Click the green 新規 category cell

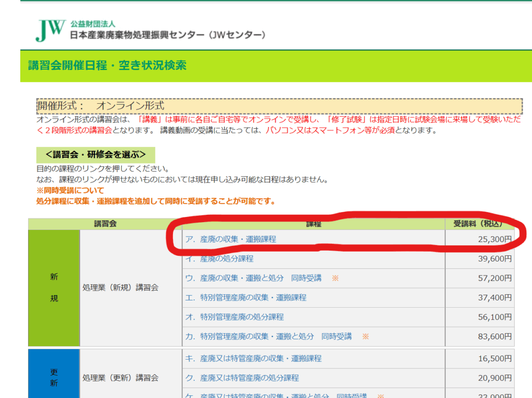54,287
